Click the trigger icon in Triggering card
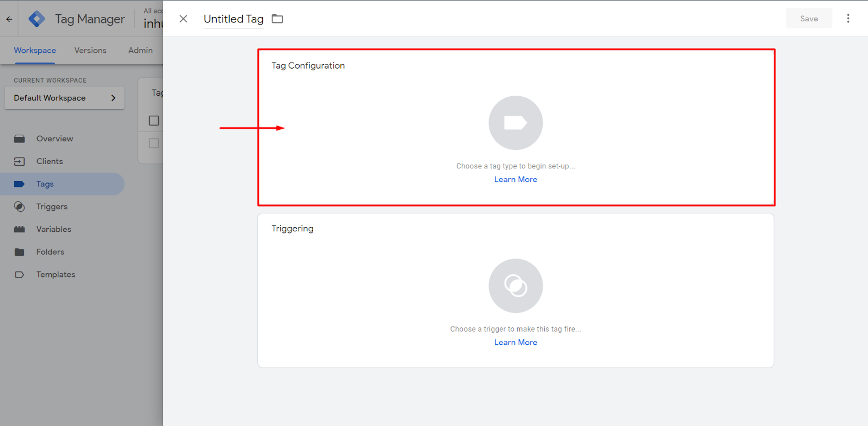This screenshot has width=868, height=426. click(515, 286)
